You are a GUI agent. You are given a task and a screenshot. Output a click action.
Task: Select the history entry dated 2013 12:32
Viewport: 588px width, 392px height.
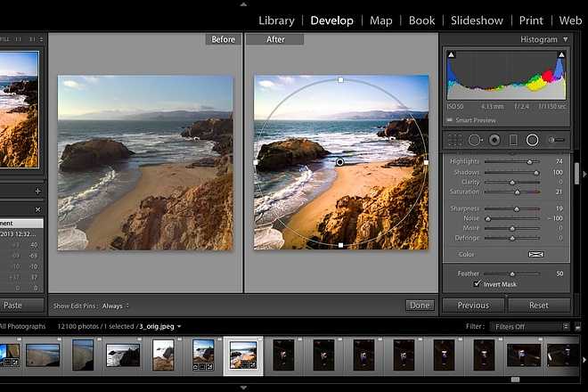tap(20, 233)
